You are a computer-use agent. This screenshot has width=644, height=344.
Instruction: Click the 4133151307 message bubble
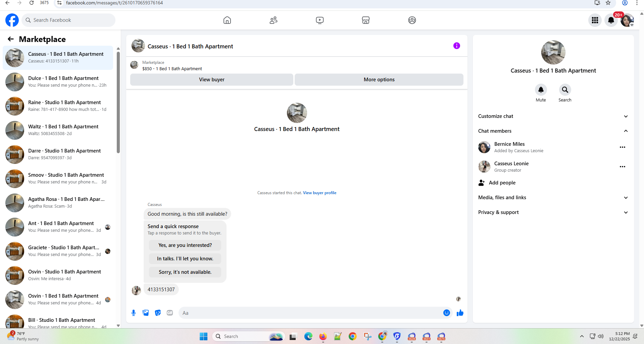(161, 290)
